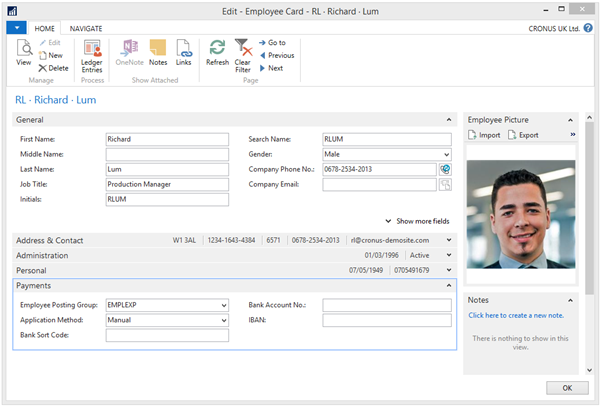This screenshot has height=409, width=602.
Task: Refresh the employee card page
Action: click(217, 52)
